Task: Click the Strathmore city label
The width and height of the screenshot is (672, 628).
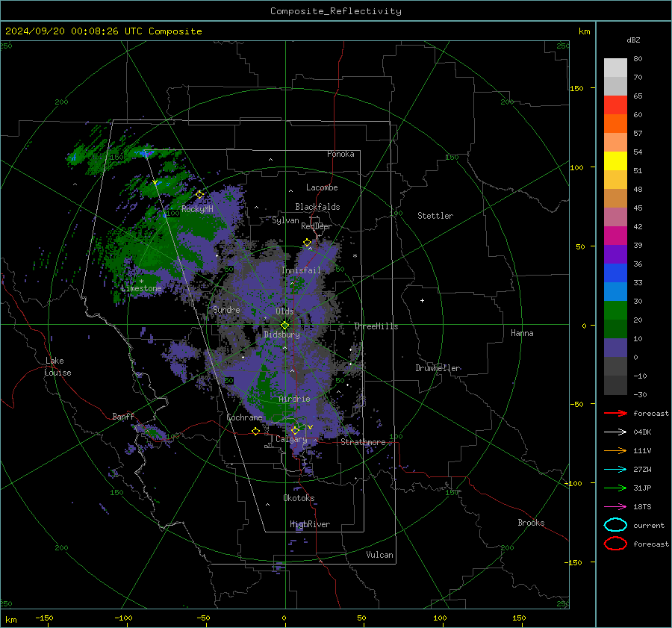Action: [x=363, y=442]
